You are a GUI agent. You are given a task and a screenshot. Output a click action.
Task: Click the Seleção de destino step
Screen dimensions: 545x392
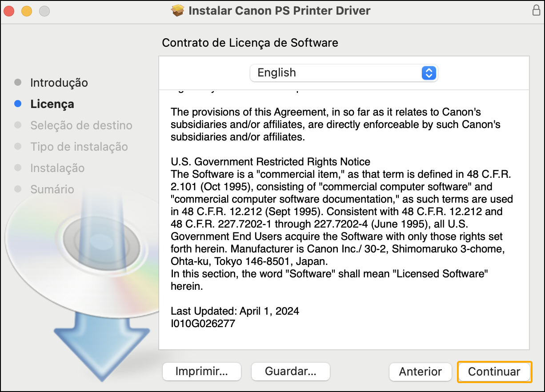(81, 125)
